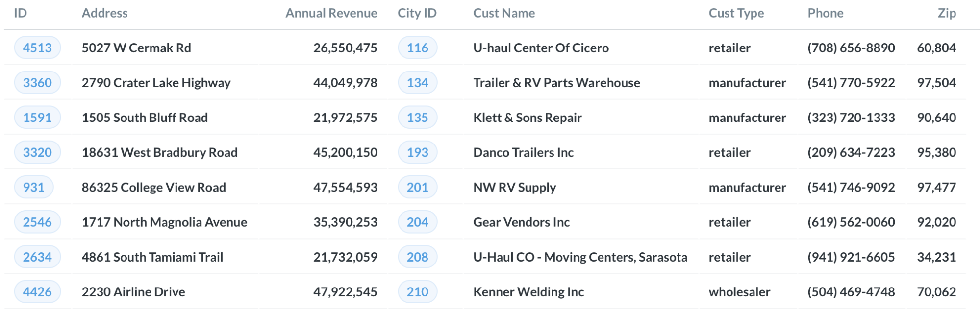Sort table by Cust Name header
The image size is (980, 312).
(503, 13)
